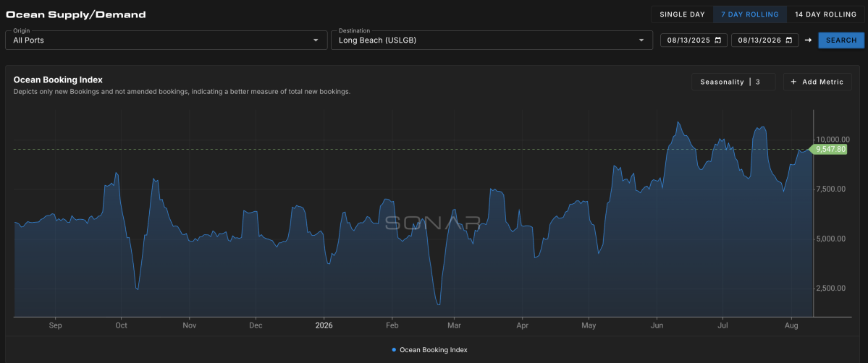Switch to the Single Day view
The height and width of the screenshot is (363, 868).
click(x=682, y=14)
